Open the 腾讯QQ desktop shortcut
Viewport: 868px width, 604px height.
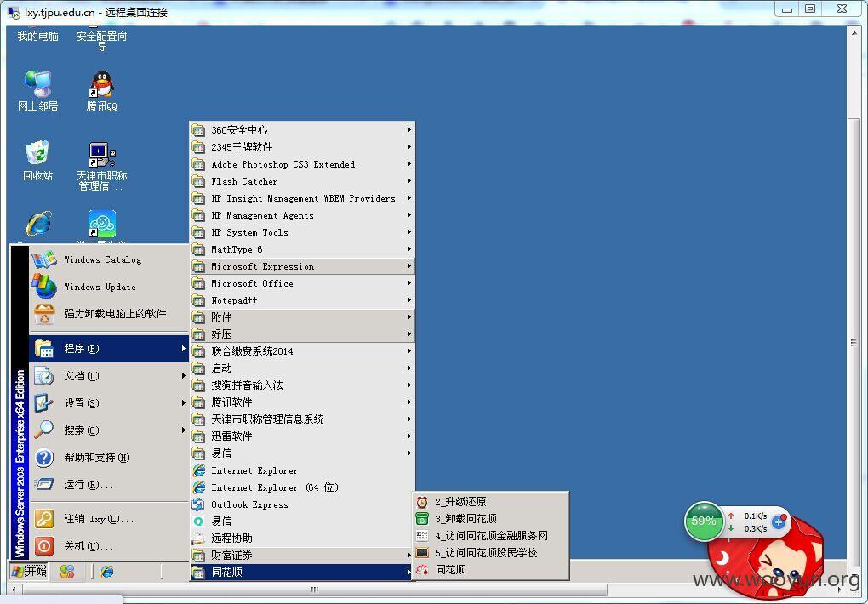(x=102, y=91)
